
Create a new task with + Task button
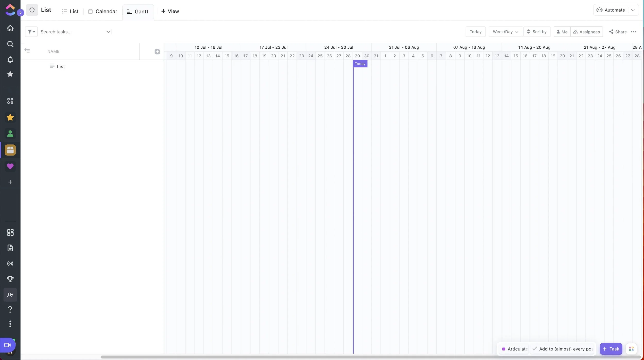click(611, 349)
